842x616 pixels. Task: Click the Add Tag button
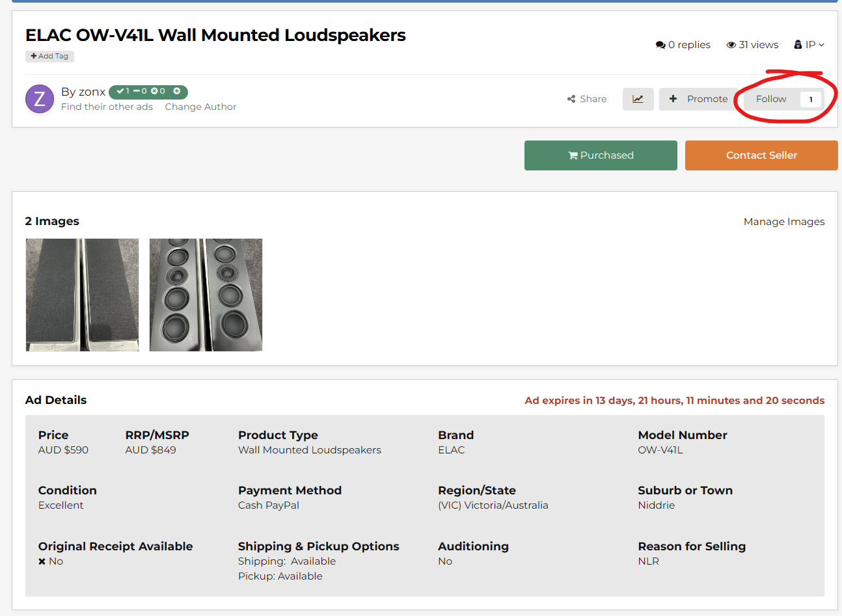coord(49,56)
